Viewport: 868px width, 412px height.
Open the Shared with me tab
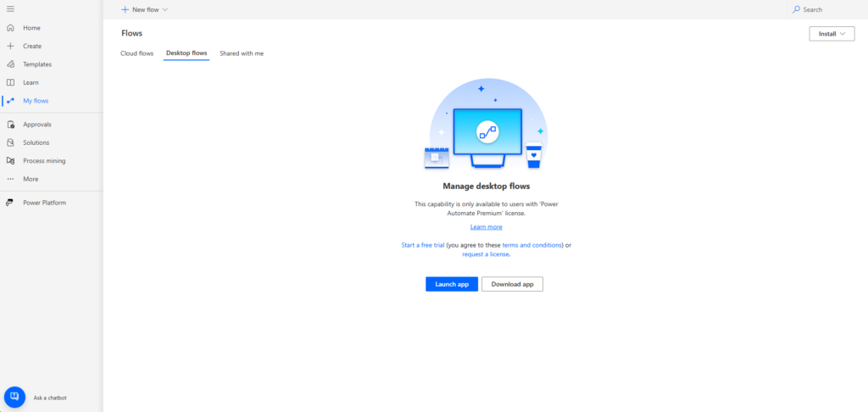[x=242, y=53]
